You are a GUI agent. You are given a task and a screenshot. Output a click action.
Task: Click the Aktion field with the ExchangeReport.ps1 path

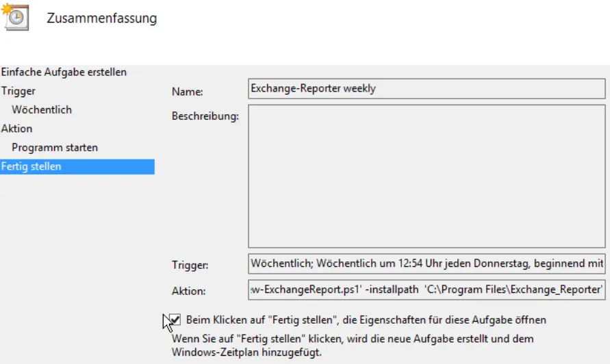coord(426,289)
